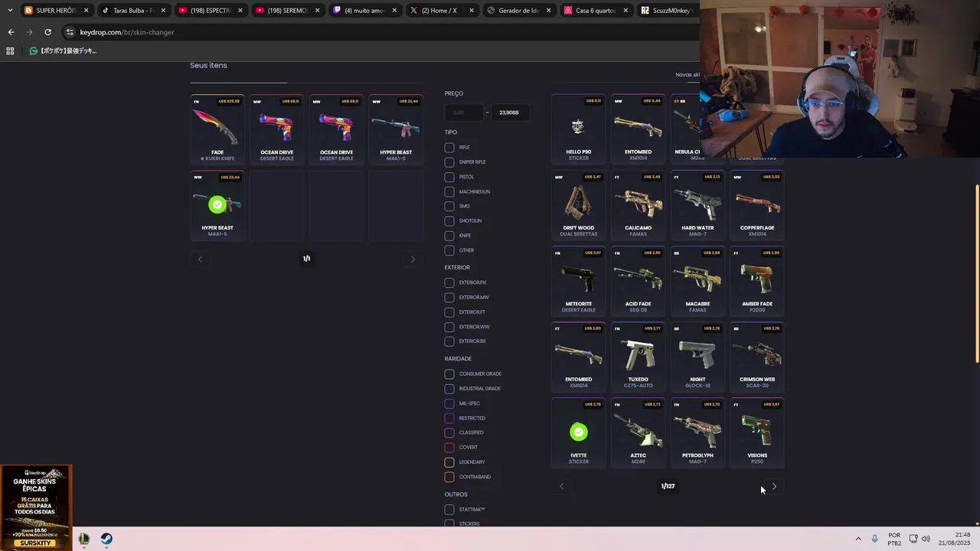Tick the Exterior.BS checkbox
980x551 pixels.
point(449,341)
